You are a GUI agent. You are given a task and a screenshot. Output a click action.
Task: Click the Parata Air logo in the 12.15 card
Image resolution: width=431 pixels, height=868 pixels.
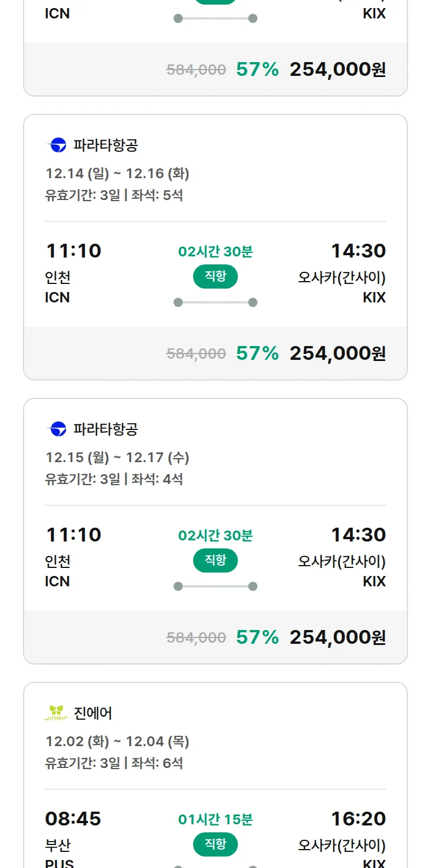tap(57, 429)
